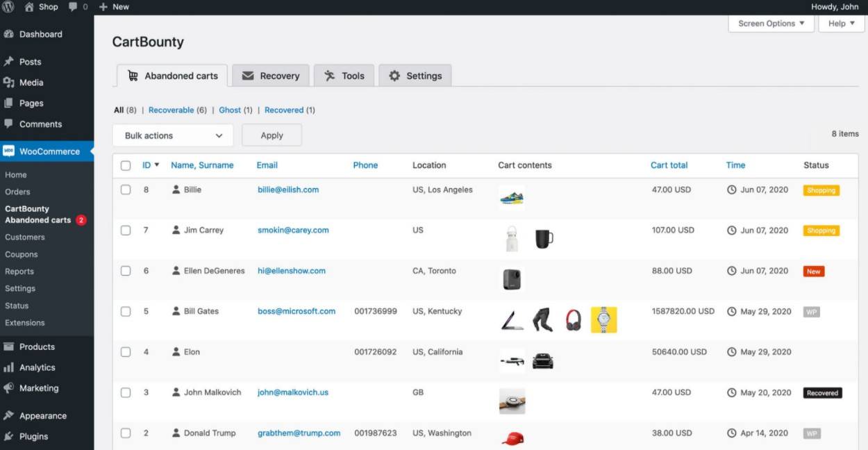Filter by Recovered carts link

[x=284, y=110]
